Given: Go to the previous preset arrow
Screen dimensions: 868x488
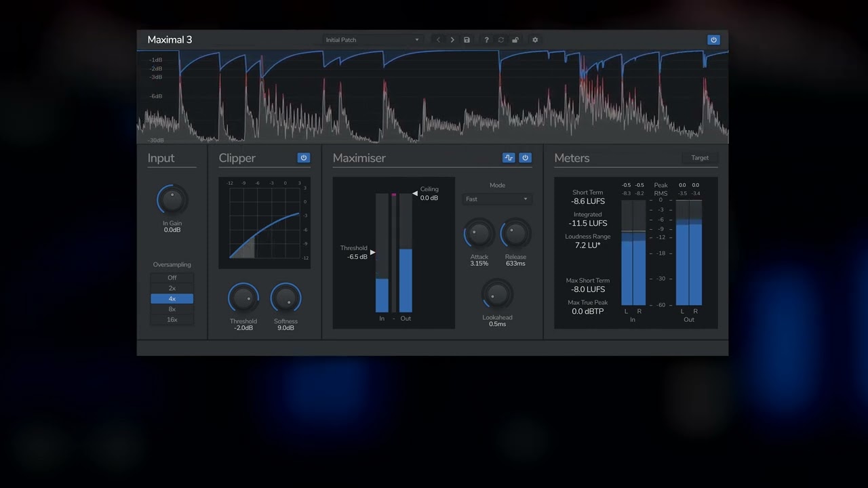Looking at the screenshot, I should (x=438, y=40).
